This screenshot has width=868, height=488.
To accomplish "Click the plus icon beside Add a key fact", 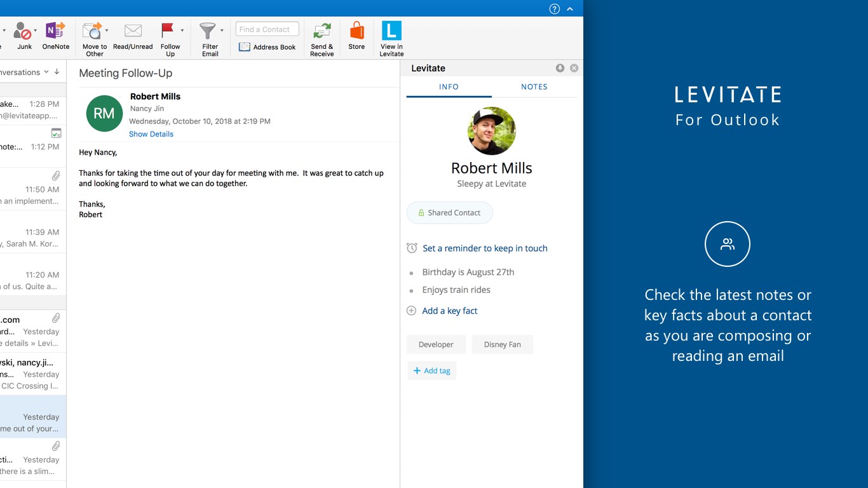I will click(412, 311).
